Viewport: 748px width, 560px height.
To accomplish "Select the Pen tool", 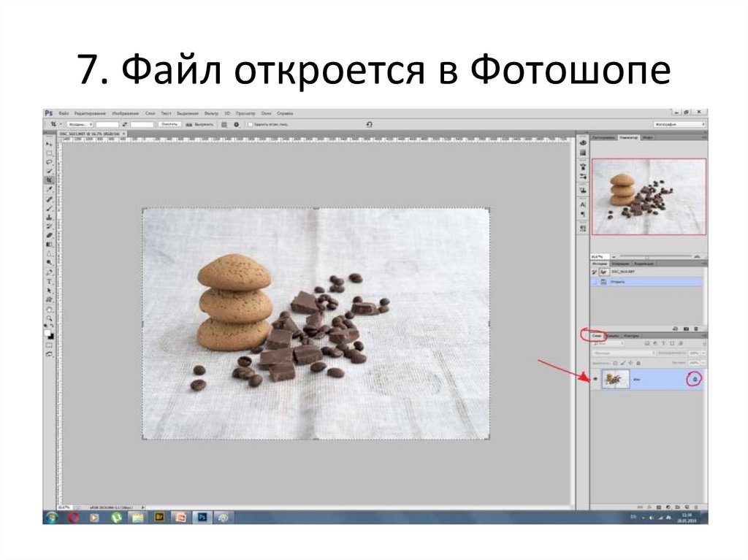I will pyautogui.click(x=49, y=272).
